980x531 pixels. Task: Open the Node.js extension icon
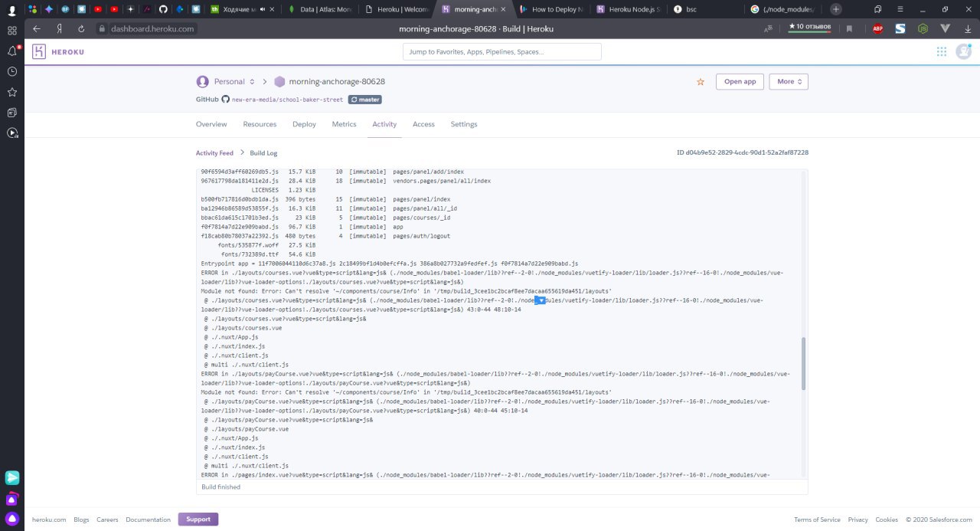[923, 28]
